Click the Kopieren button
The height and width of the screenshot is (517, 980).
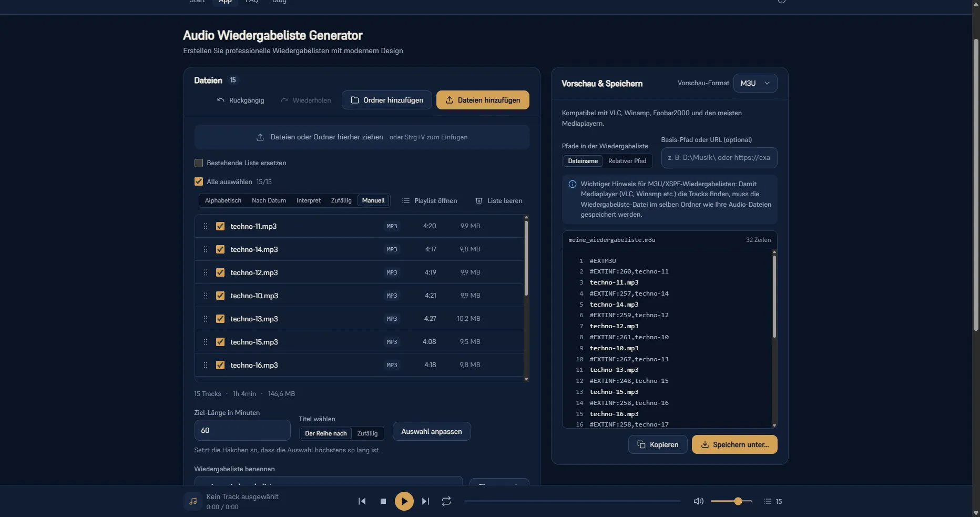[658, 444]
